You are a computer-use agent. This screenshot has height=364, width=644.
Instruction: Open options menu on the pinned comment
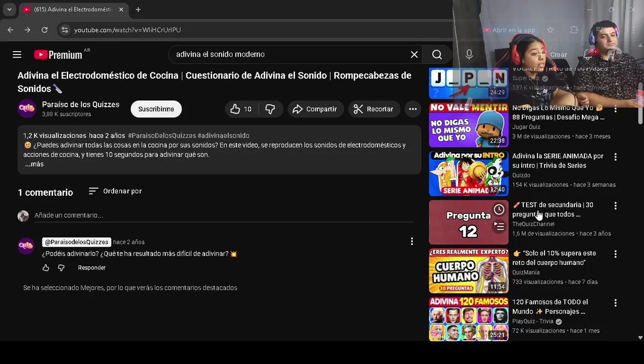tap(412, 242)
